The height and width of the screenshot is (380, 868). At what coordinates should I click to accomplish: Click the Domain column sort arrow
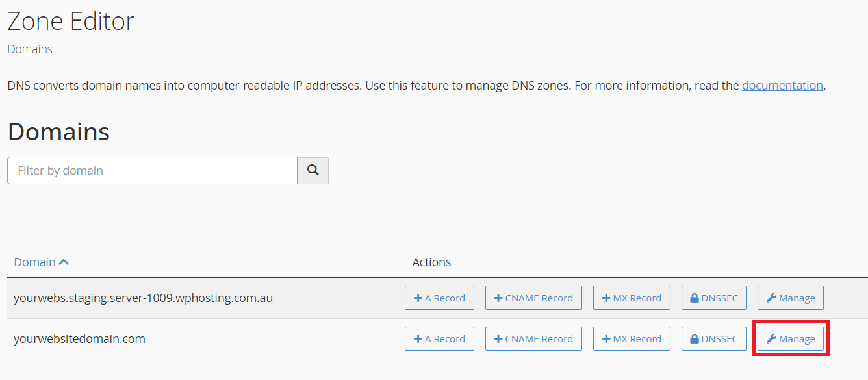(64, 262)
